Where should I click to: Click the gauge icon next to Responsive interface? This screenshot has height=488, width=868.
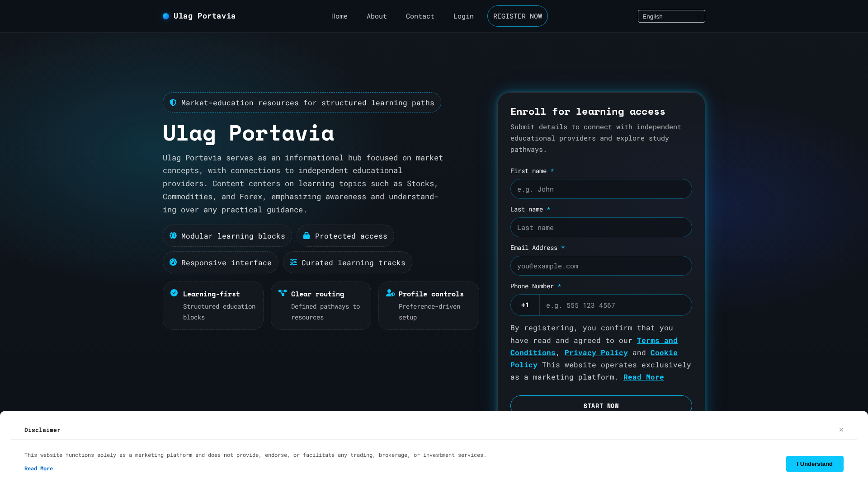[173, 262]
